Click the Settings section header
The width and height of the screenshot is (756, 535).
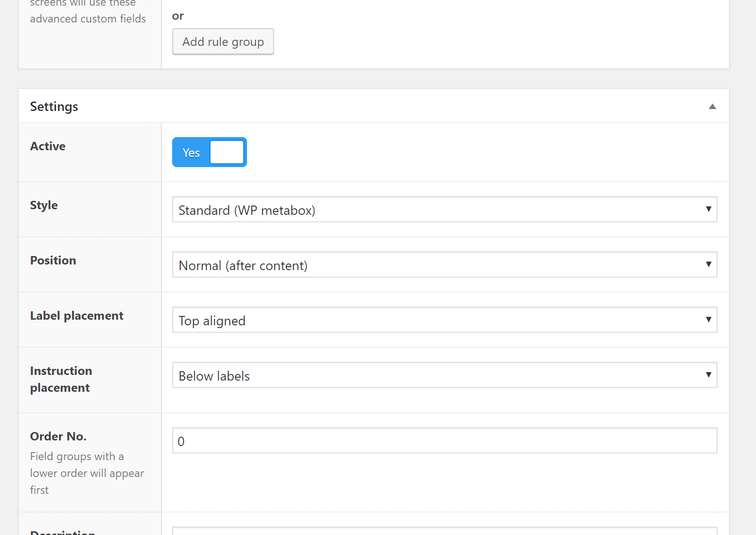click(54, 106)
